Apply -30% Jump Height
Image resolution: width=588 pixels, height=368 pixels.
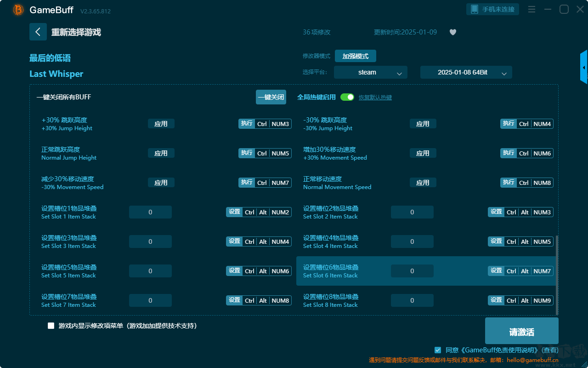click(423, 124)
